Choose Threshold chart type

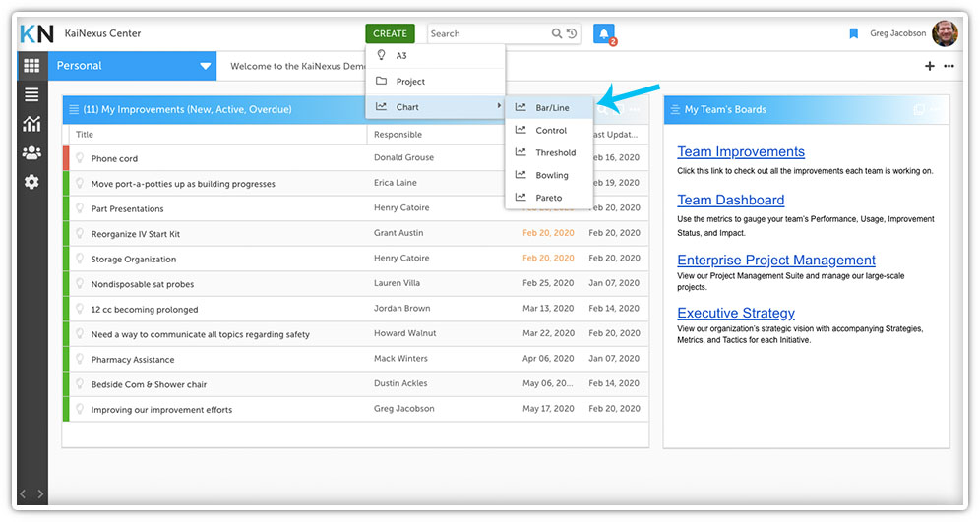coord(549,152)
